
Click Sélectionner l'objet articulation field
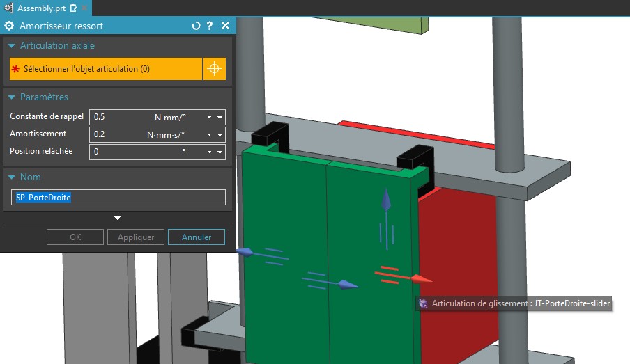106,69
